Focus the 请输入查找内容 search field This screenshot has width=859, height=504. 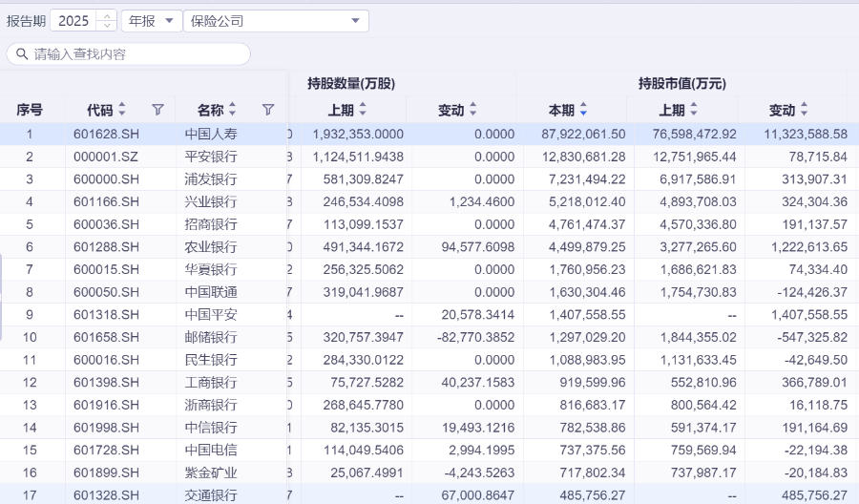tap(134, 54)
